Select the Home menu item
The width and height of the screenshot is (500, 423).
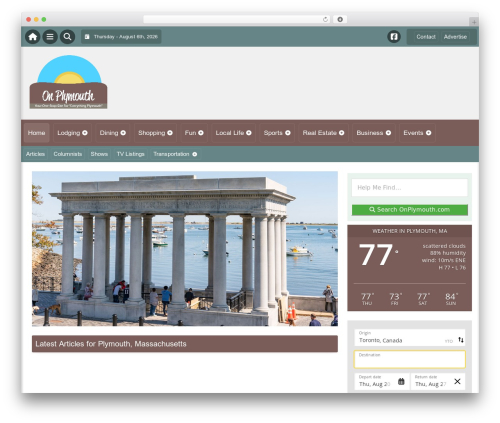37,133
